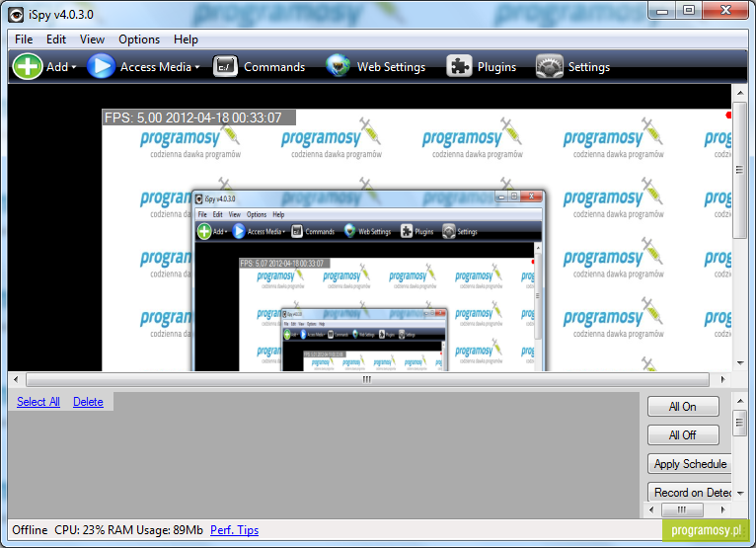Open the File menu
The width and height of the screenshot is (756, 548).
(24, 39)
